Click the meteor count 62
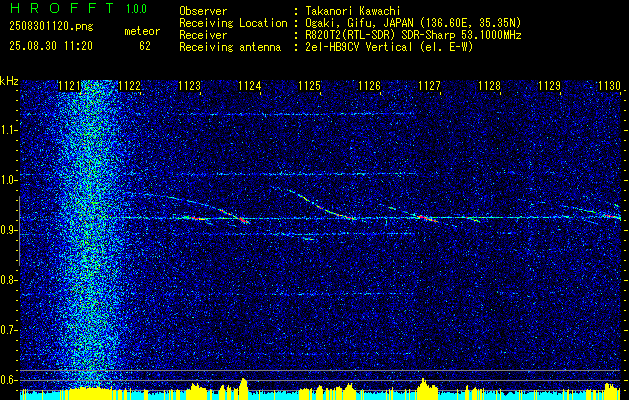This screenshot has width=629, height=400. click(145, 46)
